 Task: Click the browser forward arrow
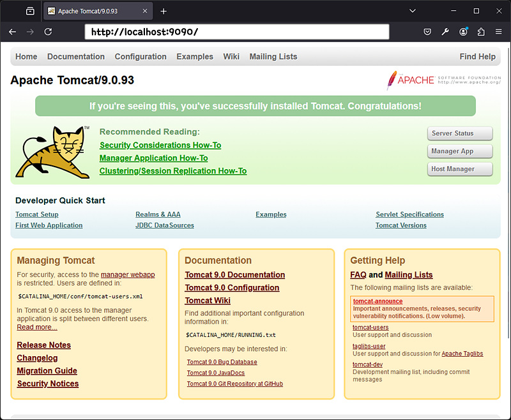point(30,31)
